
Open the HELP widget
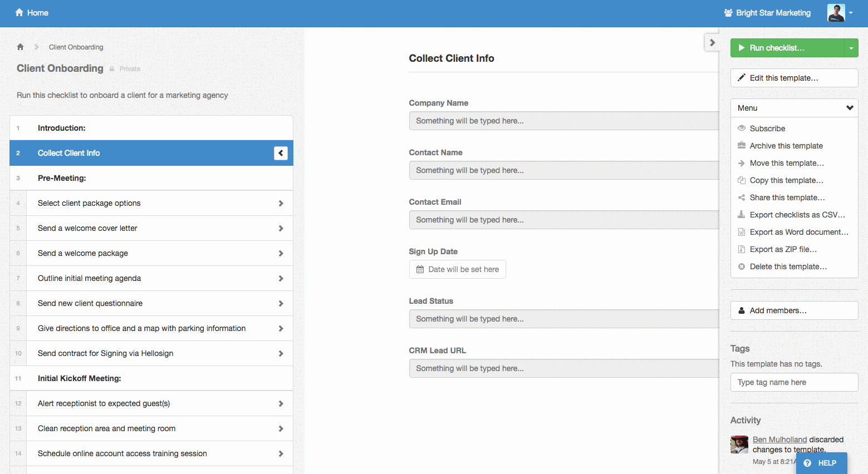point(821,463)
